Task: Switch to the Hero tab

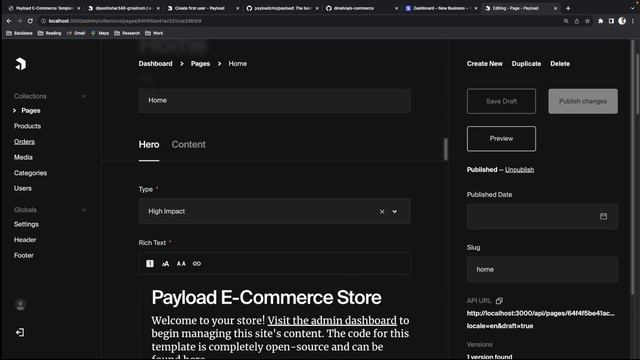Action: pos(149,144)
